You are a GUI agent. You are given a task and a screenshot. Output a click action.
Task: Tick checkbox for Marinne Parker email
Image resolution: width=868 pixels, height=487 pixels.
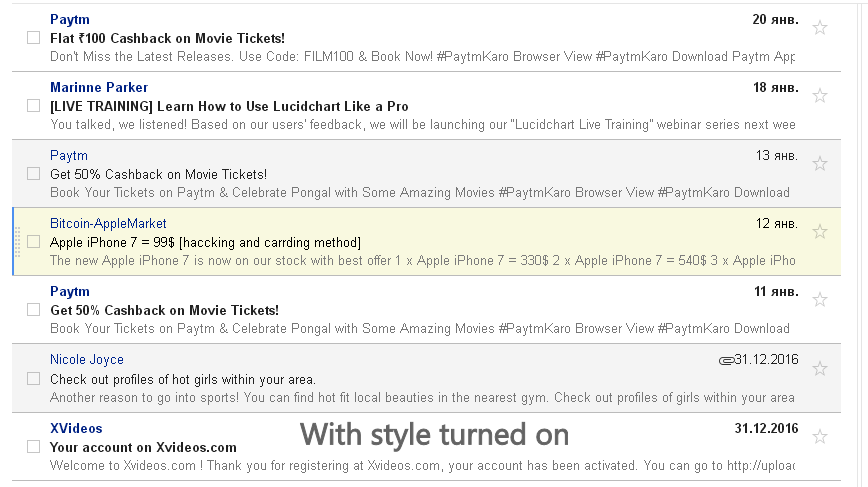[x=34, y=106]
